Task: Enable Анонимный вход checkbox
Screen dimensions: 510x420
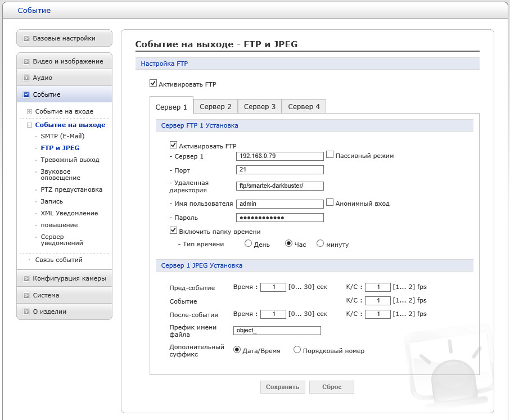Action: point(330,202)
